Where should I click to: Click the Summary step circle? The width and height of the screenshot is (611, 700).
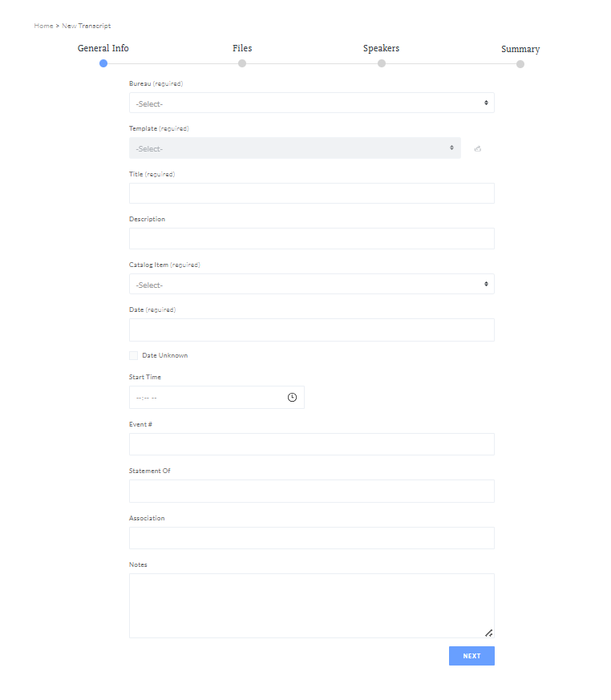[x=520, y=64]
